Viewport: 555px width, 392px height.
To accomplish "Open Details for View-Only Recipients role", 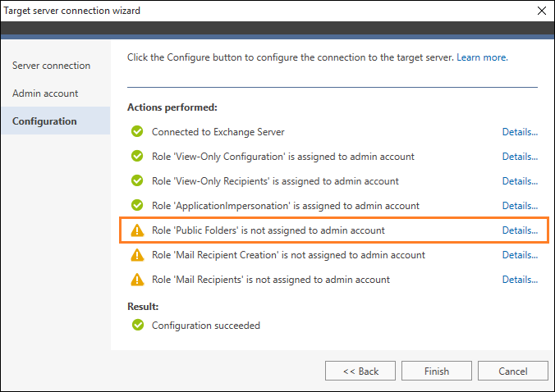I will click(x=520, y=181).
